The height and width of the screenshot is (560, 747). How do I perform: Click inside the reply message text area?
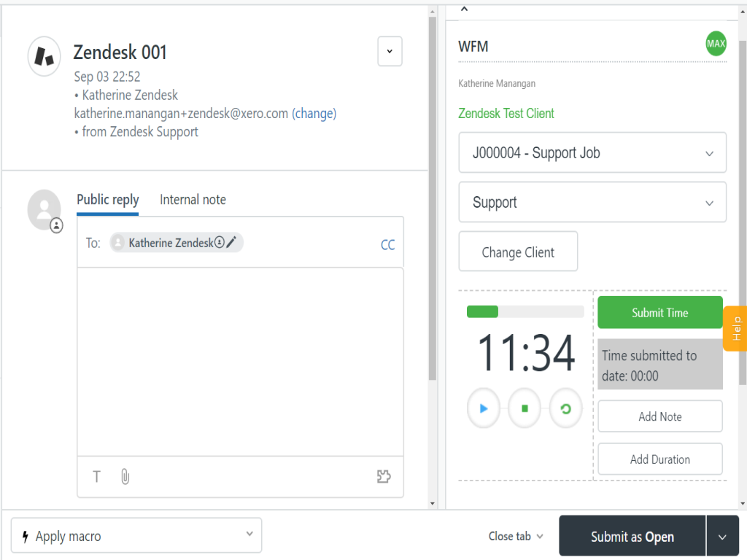click(240, 361)
